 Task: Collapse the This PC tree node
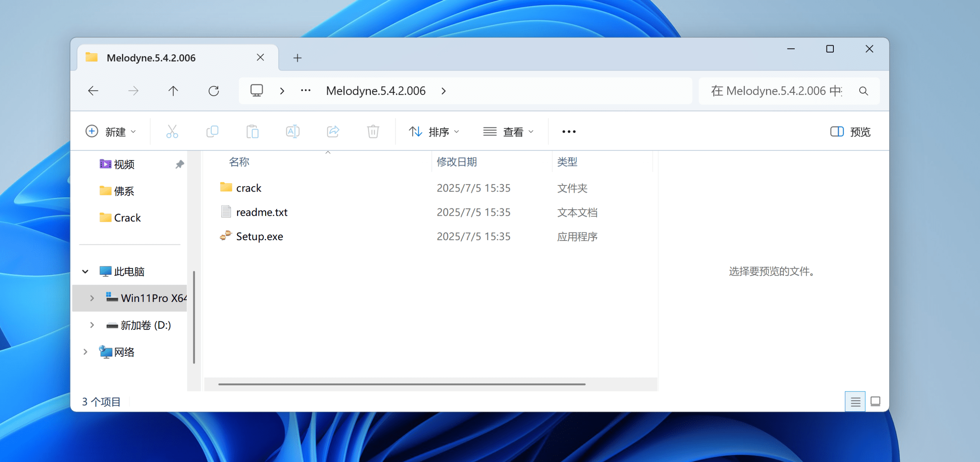pos(85,272)
